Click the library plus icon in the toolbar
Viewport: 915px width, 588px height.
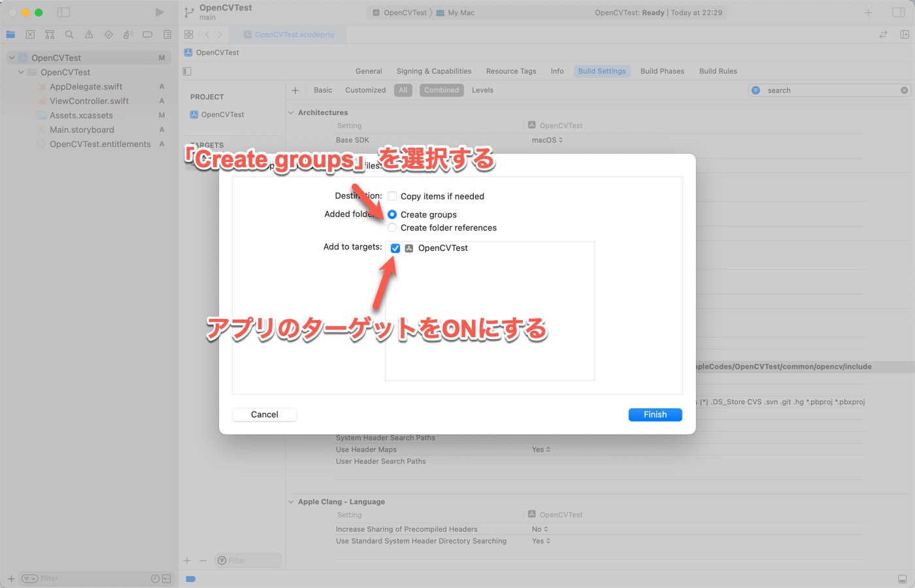point(869,12)
